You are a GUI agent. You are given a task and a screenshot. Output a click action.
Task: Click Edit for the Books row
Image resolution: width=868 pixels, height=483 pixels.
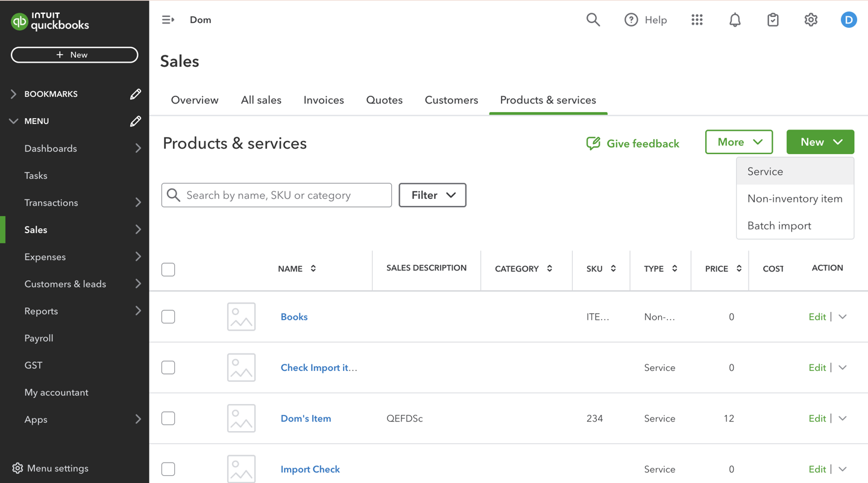pyautogui.click(x=817, y=317)
